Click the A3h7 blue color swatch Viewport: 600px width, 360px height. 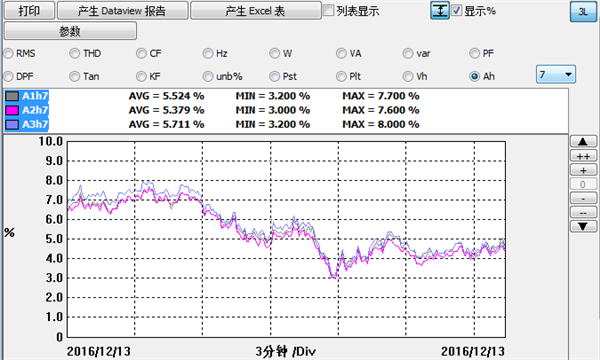coord(12,124)
